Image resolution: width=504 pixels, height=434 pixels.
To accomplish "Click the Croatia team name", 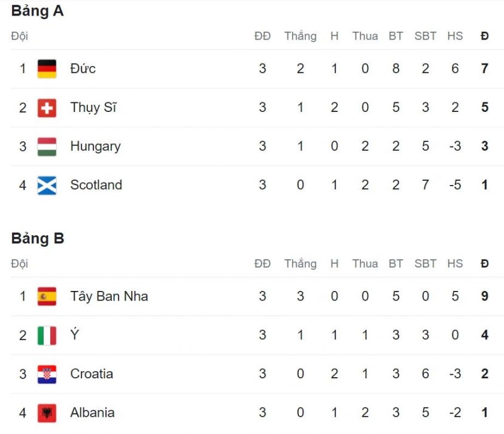I will click(92, 374).
